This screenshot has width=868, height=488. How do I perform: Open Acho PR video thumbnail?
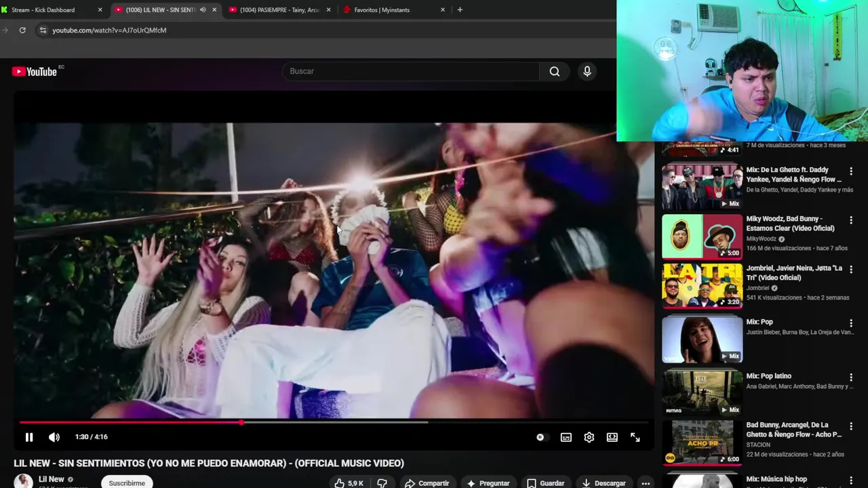(702, 442)
